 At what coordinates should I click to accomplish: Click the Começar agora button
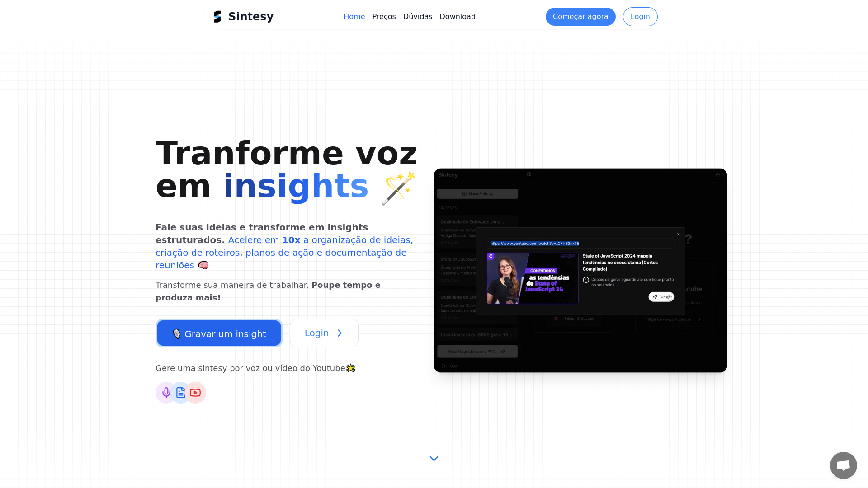coord(580,17)
